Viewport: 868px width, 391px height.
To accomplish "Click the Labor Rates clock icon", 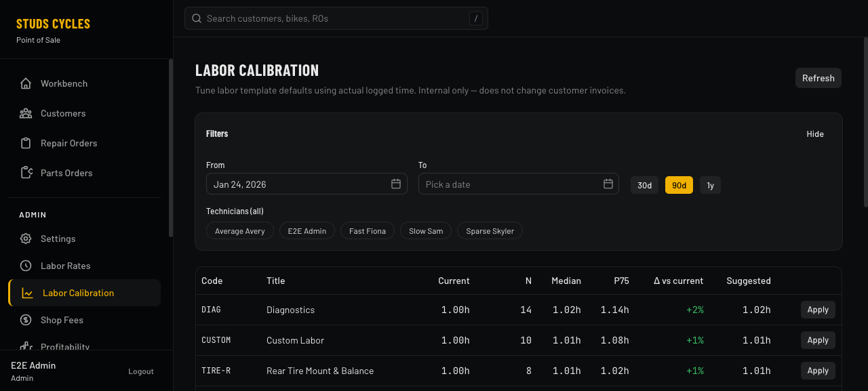I will pos(26,266).
